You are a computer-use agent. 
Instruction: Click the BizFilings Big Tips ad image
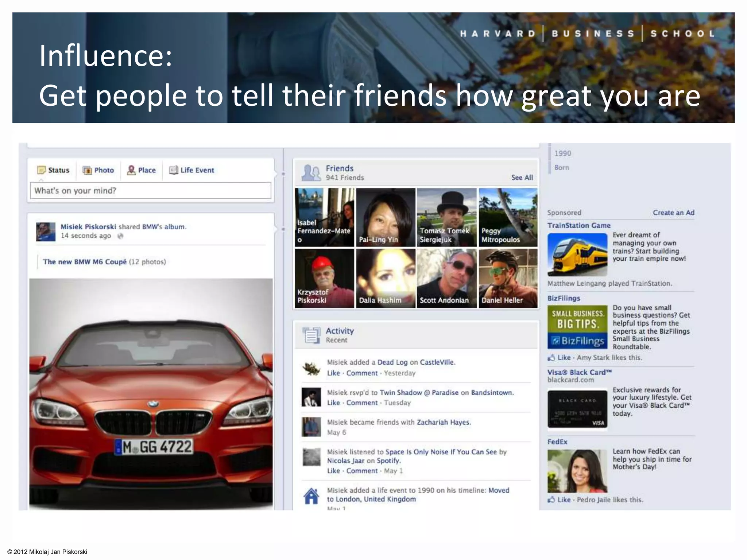pos(577,327)
